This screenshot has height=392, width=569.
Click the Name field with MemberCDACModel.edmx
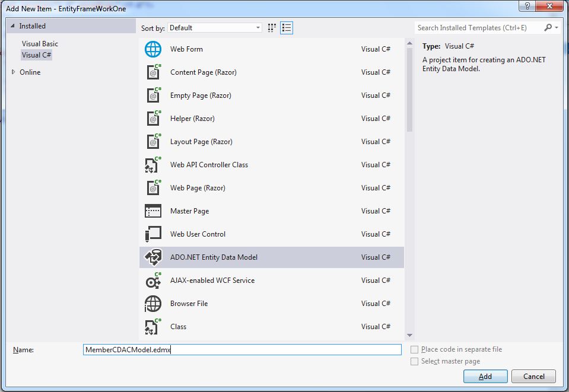point(242,349)
